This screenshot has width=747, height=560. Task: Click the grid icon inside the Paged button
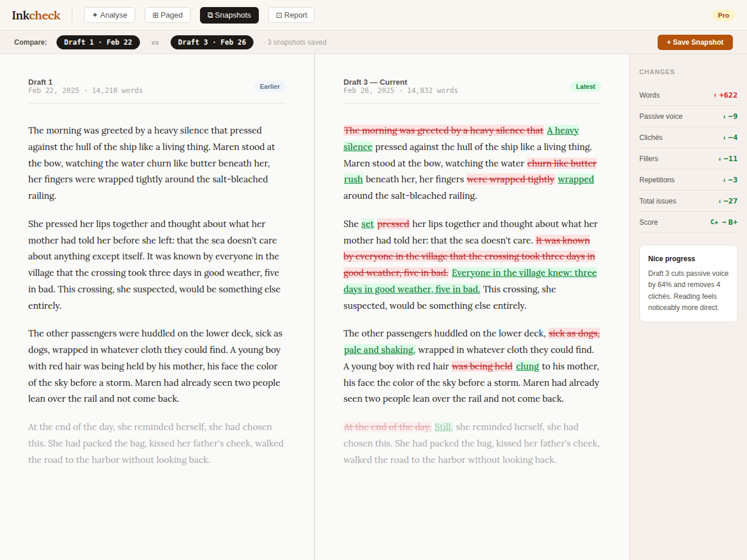(x=155, y=15)
